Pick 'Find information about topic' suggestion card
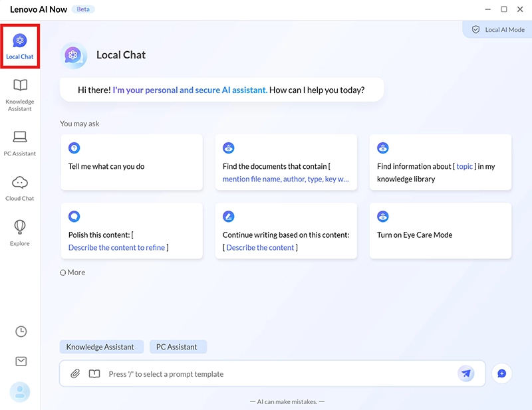Screen dimensions: 532x410 click(x=440, y=163)
